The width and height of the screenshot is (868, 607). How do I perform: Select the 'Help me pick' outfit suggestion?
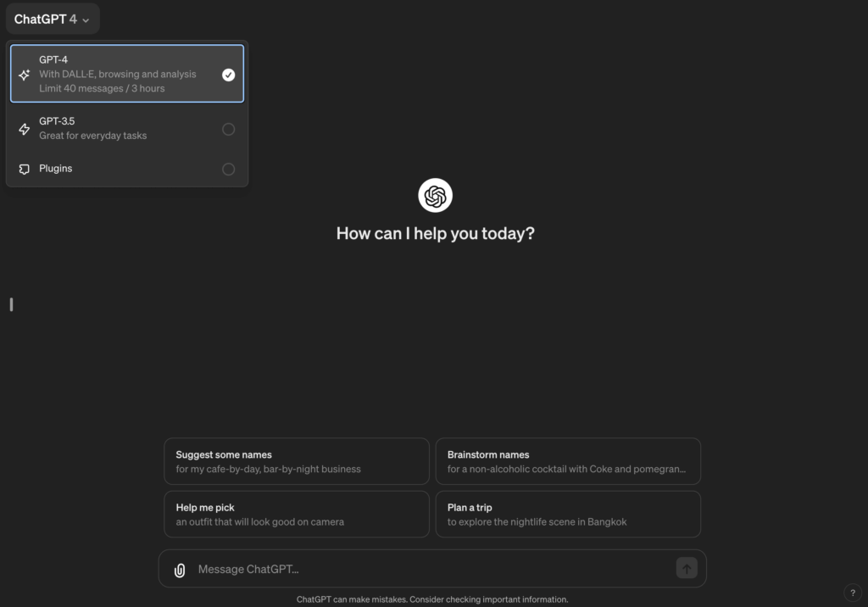(x=297, y=514)
